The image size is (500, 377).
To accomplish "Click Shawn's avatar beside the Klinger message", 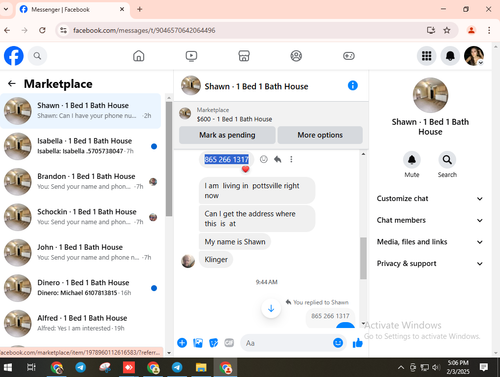I will point(188,261).
